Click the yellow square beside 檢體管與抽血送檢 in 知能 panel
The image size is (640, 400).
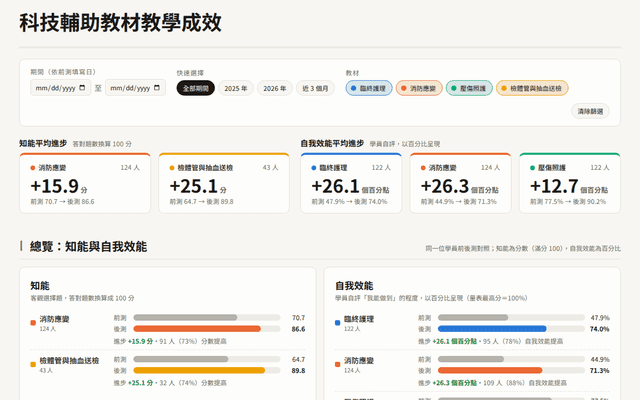coord(33,364)
